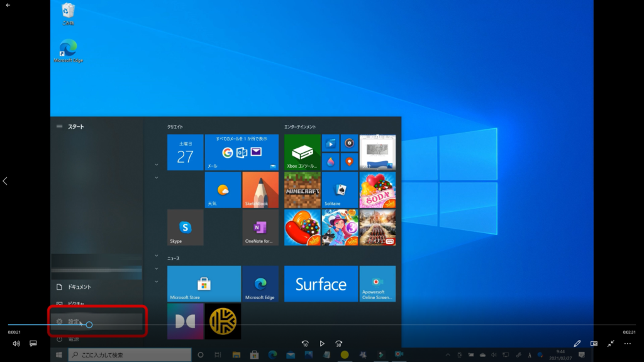Open the subtitles and captions menu
The image size is (644, 362).
pos(33,344)
